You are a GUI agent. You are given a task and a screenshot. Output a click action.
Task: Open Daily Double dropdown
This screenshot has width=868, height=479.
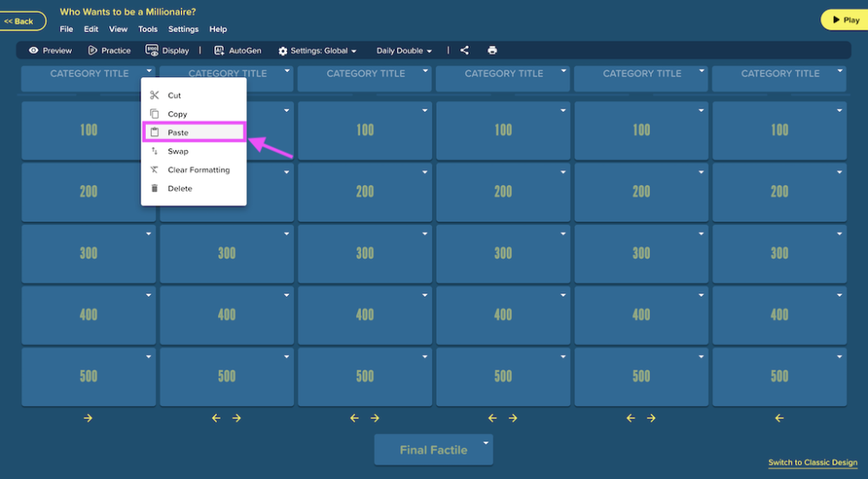tap(404, 50)
